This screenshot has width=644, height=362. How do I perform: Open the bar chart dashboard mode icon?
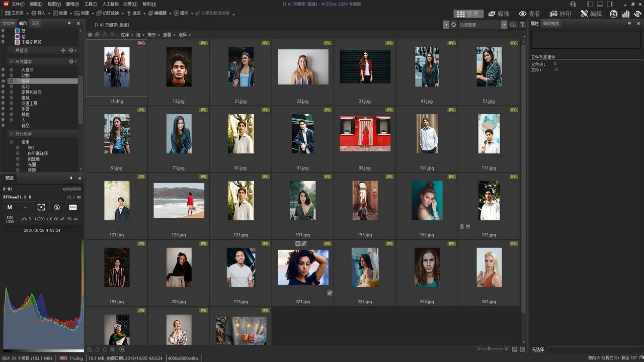click(x=625, y=14)
